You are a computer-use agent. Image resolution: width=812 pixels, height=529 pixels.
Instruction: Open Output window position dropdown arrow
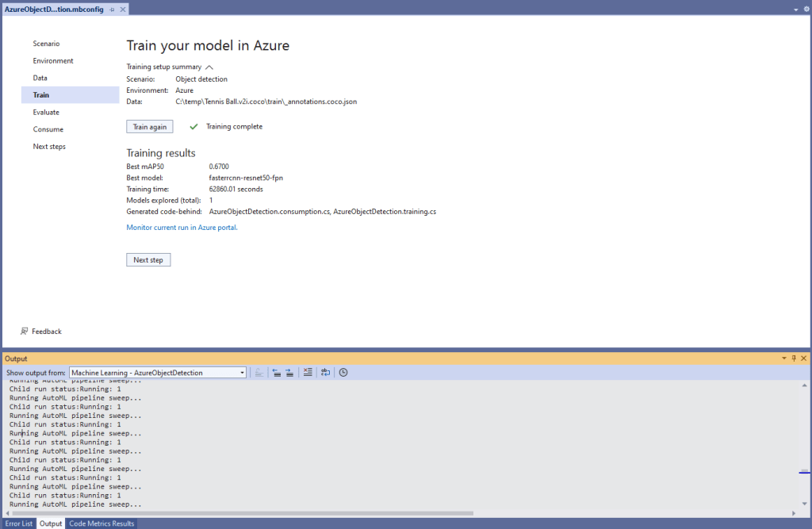[784, 358]
